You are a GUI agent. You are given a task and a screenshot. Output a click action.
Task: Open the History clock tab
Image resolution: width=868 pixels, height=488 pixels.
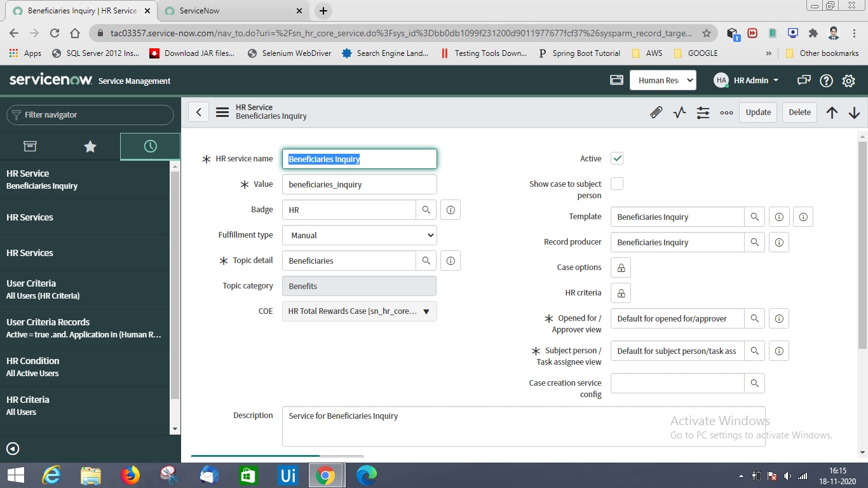[x=151, y=146]
